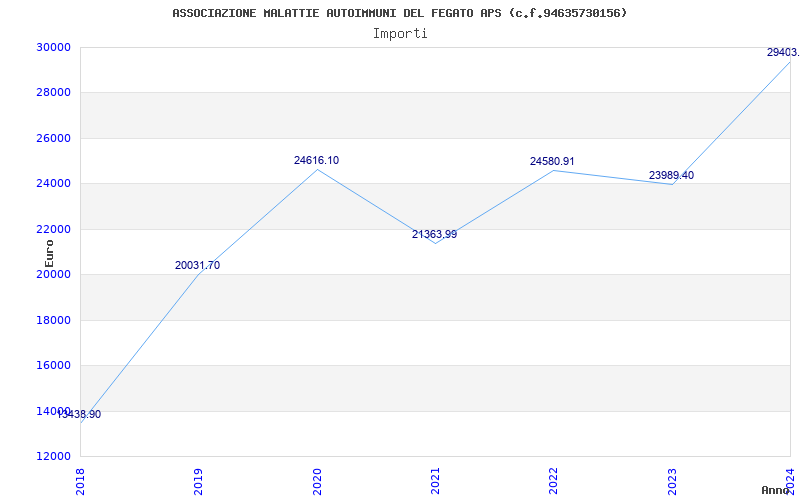Click the 28000 y-axis tick label
This screenshot has height=500, width=800.
click(x=53, y=93)
